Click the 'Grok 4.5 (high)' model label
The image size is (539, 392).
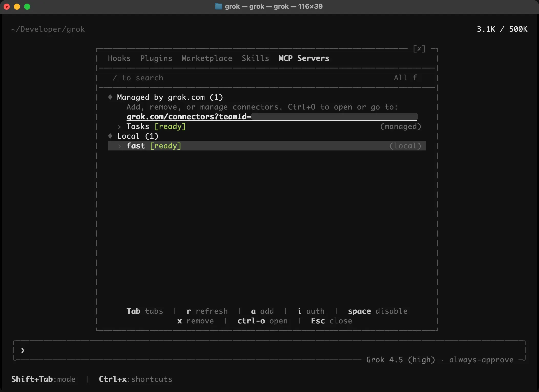pos(401,360)
